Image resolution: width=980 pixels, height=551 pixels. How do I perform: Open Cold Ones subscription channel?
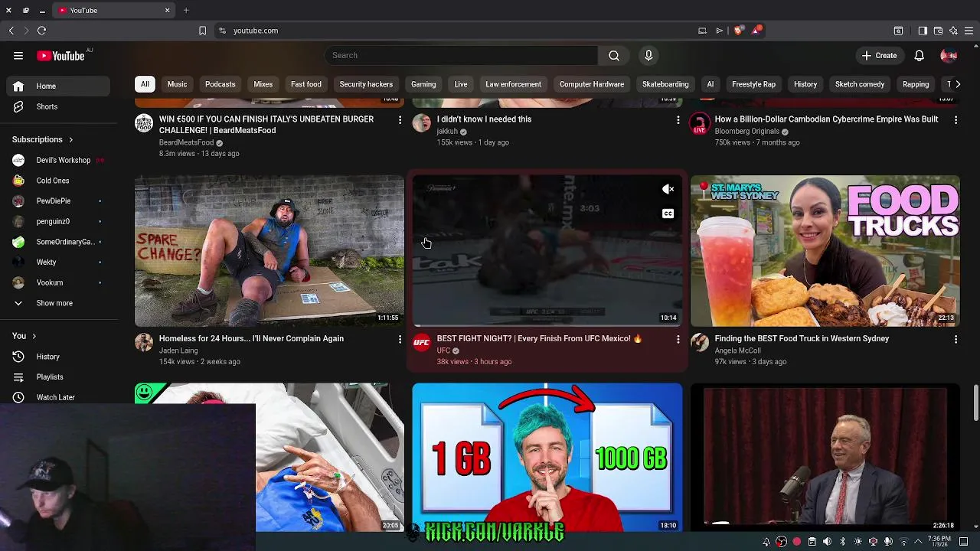click(58, 181)
